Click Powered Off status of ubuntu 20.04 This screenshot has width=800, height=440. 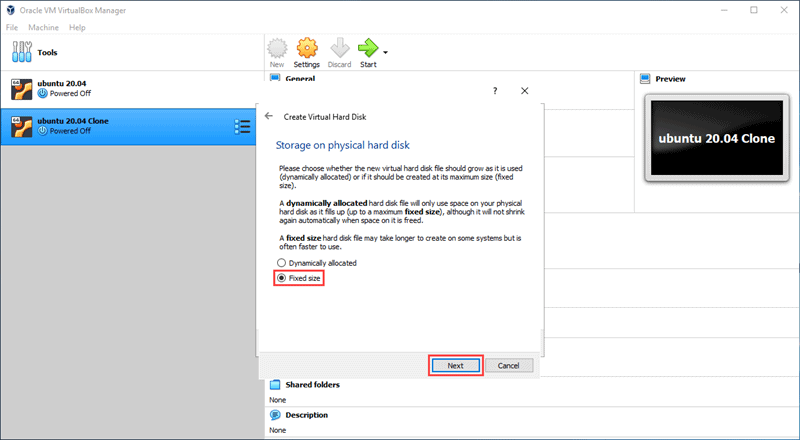70,93
